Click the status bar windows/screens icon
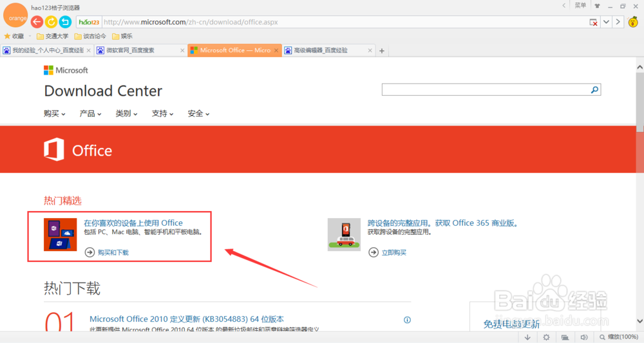The width and height of the screenshot is (644, 343). 565,337
